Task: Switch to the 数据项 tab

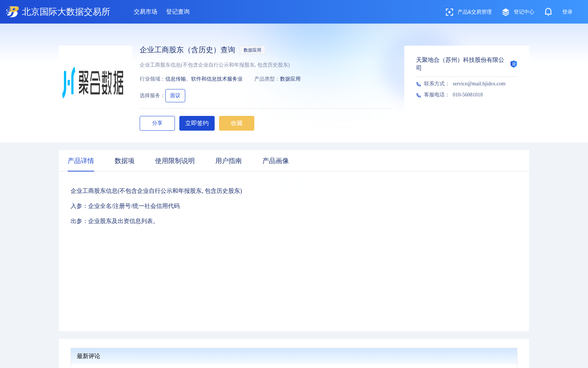Action: tap(125, 161)
